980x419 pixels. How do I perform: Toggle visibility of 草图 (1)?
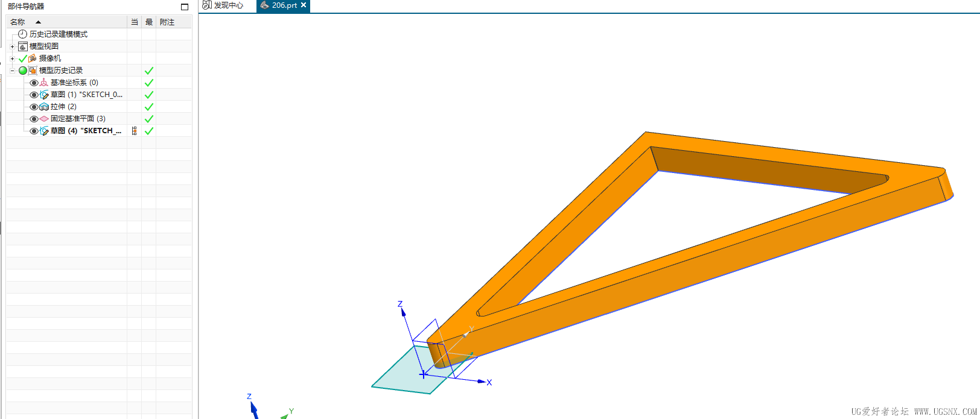pyautogui.click(x=34, y=95)
